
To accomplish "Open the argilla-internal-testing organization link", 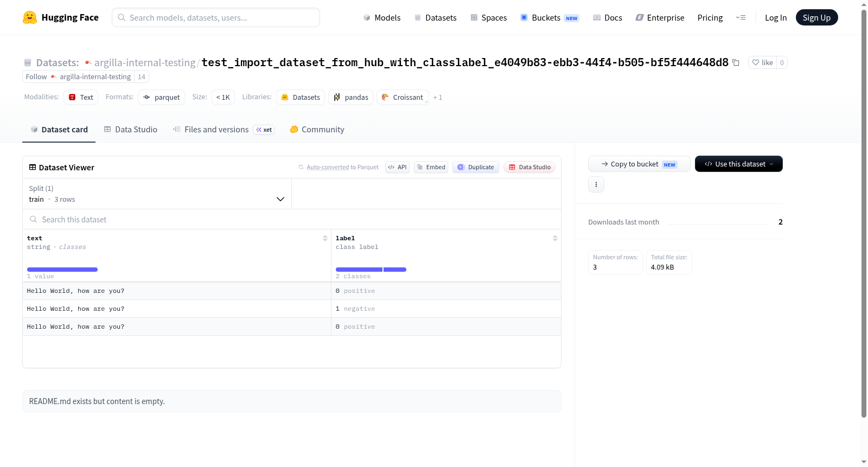I will (145, 62).
